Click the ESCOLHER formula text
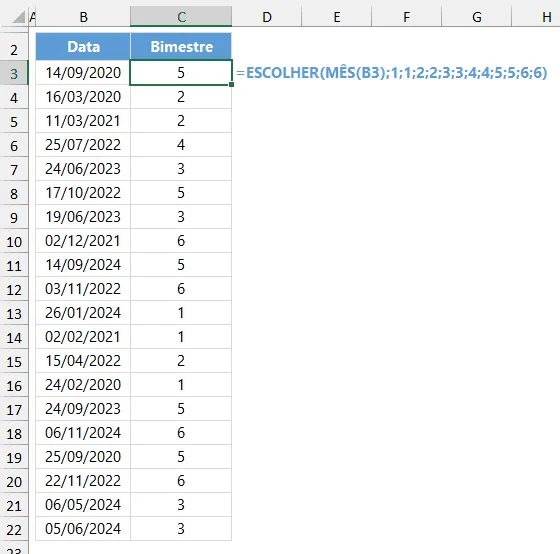This screenshot has width=560, height=554. click(x=392, y=73)
